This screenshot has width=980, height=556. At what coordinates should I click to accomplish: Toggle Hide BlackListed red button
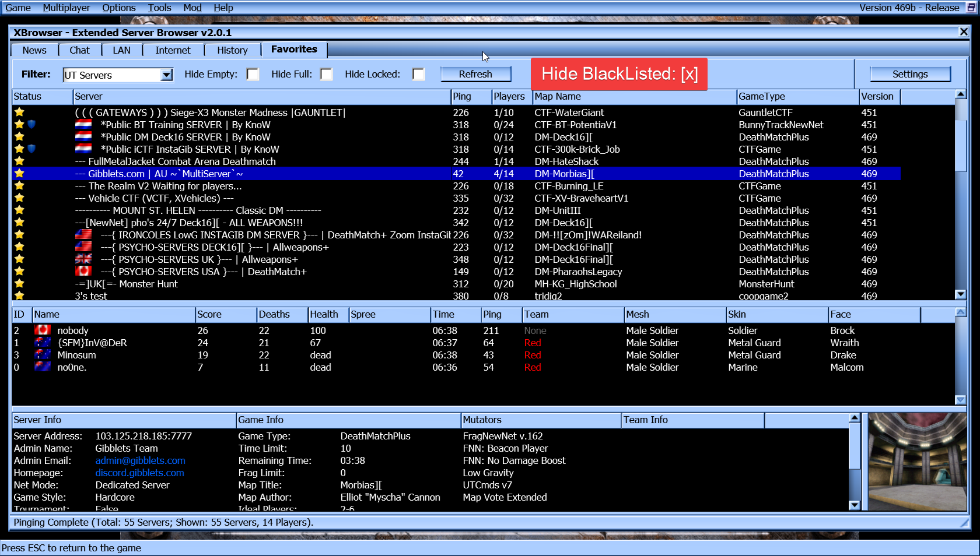[x=619, y=74]
